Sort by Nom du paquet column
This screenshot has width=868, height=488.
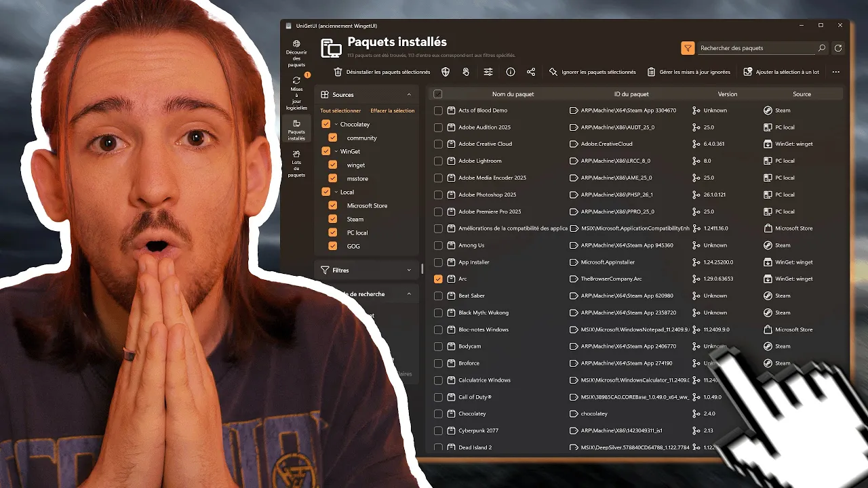513,94
